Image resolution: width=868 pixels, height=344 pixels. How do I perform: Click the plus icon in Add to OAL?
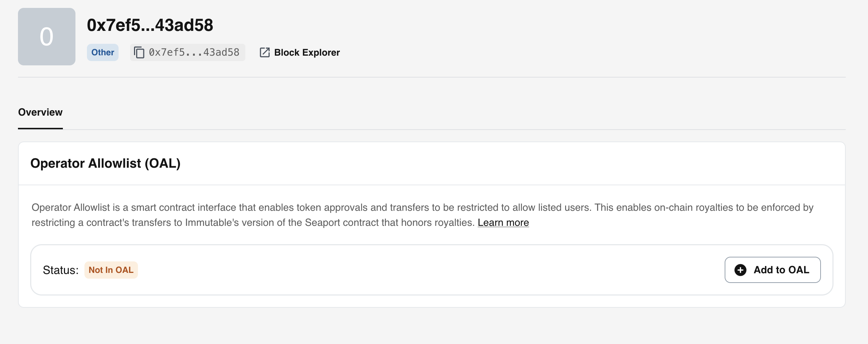point(740,270)
